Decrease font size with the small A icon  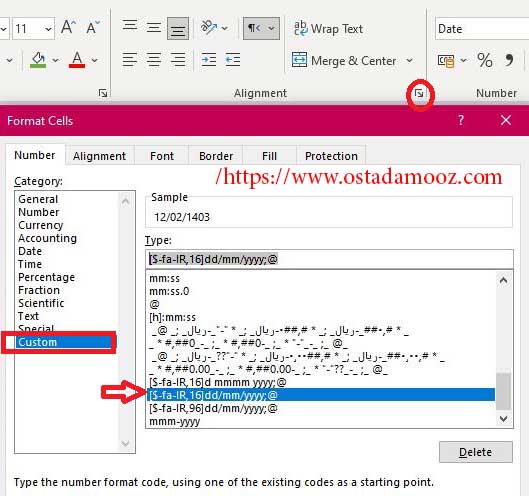93,27
